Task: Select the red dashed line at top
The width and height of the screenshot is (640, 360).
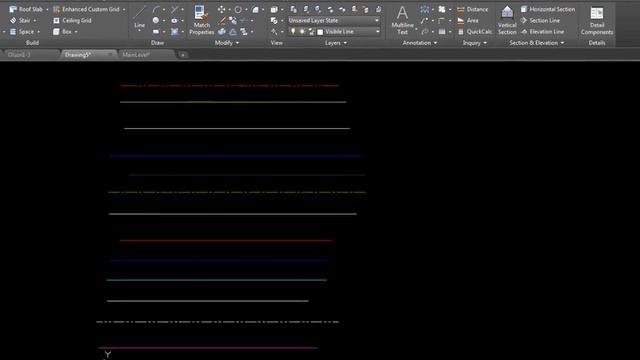Action: (229, 86)
